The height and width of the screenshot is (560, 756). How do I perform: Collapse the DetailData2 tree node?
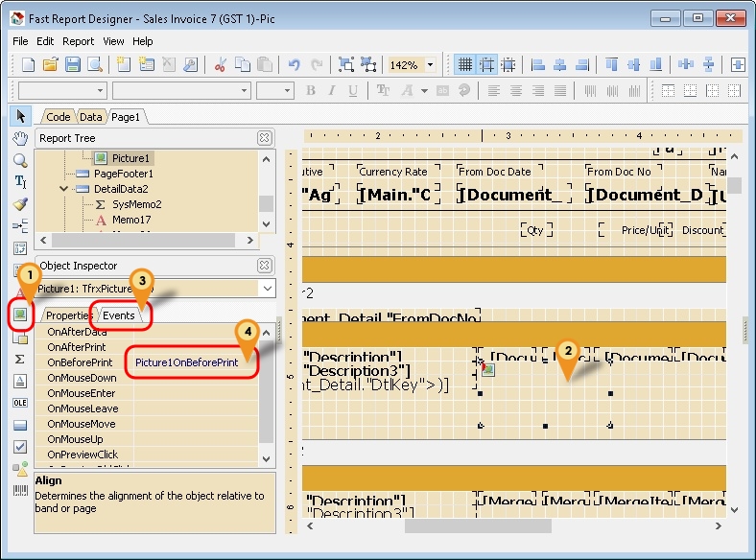click(x=63, y=189)
